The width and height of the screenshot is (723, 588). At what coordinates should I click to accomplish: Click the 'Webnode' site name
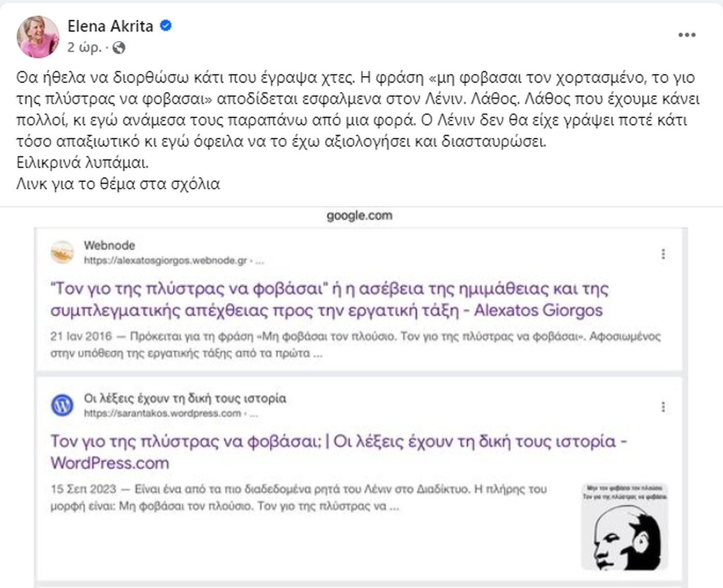pos(109,245)
